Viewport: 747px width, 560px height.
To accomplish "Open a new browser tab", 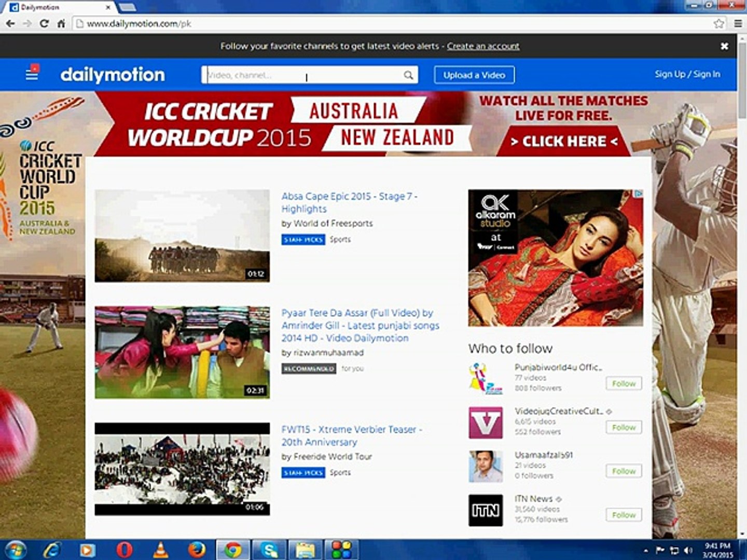I will [x=128, y=7].
